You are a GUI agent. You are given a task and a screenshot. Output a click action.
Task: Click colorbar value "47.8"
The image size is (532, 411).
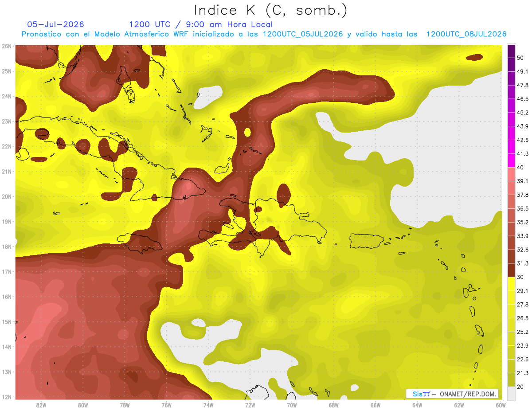523,85
